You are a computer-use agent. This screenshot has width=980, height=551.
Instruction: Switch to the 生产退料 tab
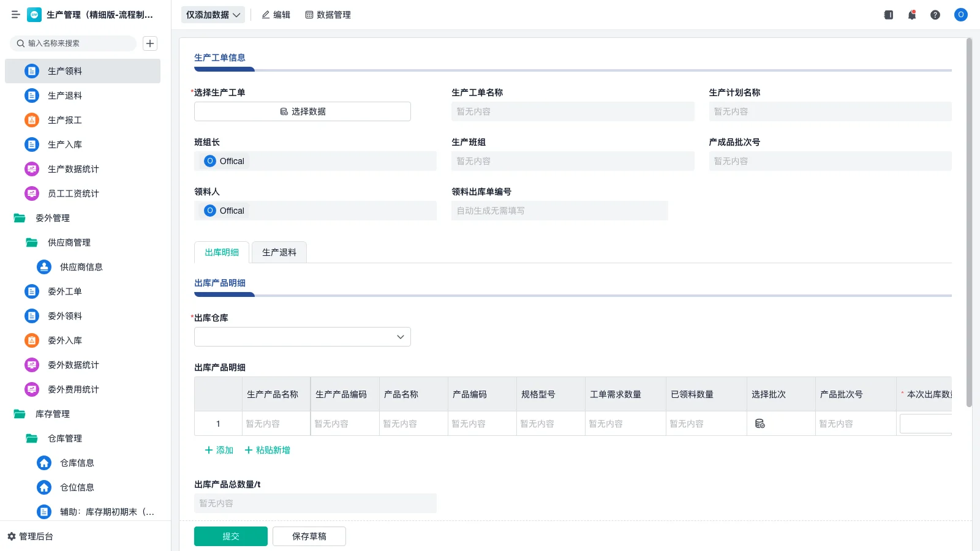click(x=279, y=252)
